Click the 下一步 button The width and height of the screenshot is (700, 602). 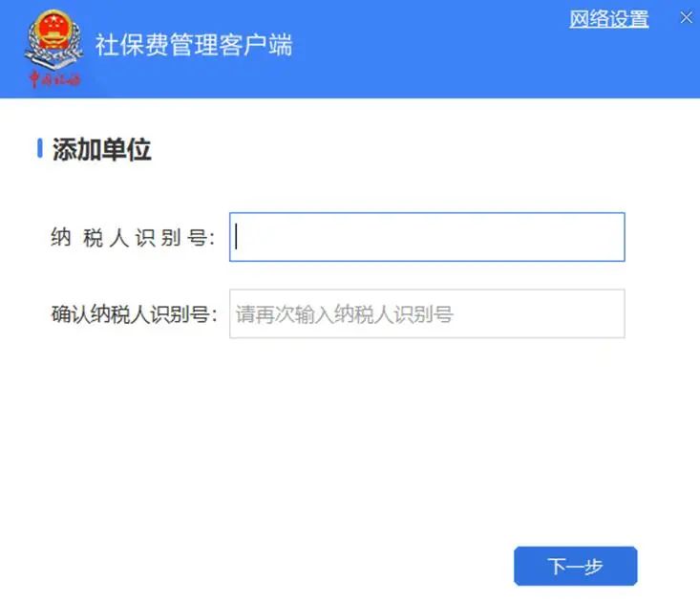[x=576, y=566]
